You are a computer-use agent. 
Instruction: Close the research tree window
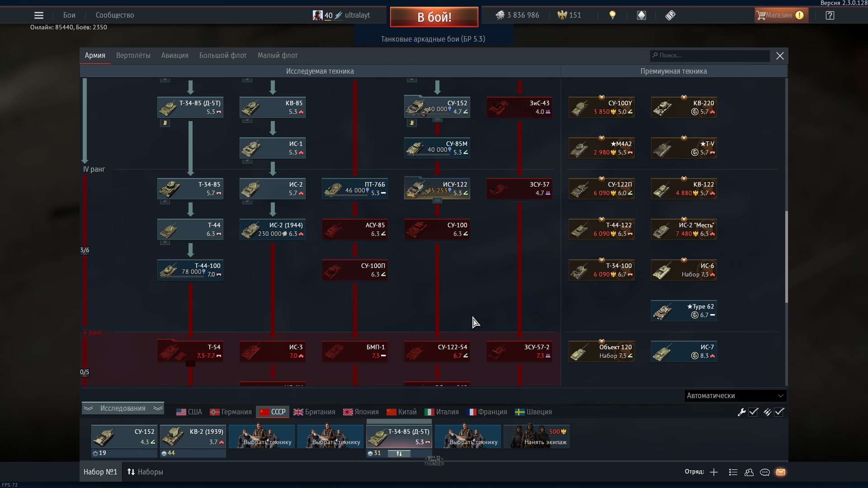pyautogui.click(x=780, y=56)
